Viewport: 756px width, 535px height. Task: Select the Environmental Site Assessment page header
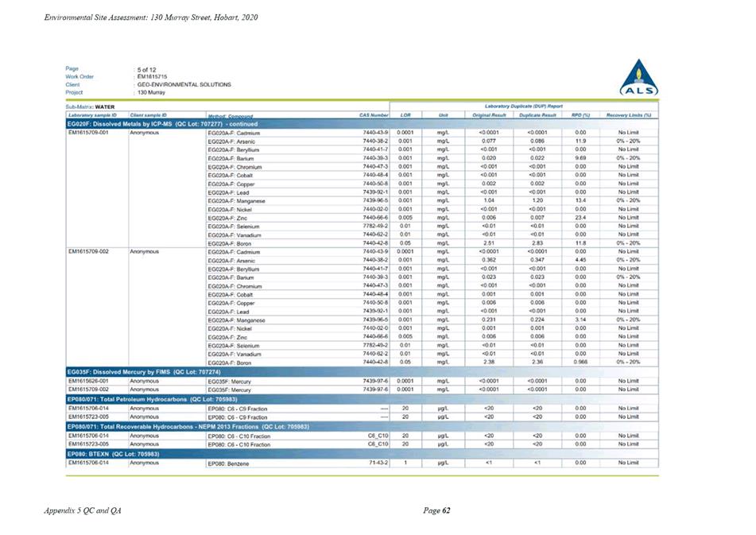(x=151, y=17)
